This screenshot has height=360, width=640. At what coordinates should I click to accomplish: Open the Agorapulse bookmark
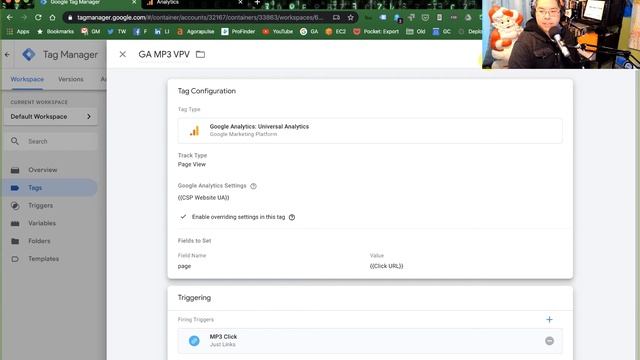coord(196,31)
